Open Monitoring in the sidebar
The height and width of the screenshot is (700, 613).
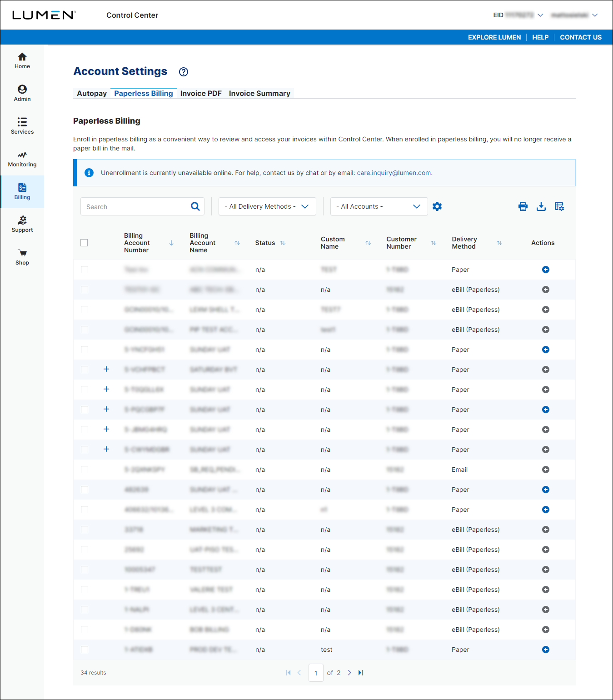pos(22,159)
